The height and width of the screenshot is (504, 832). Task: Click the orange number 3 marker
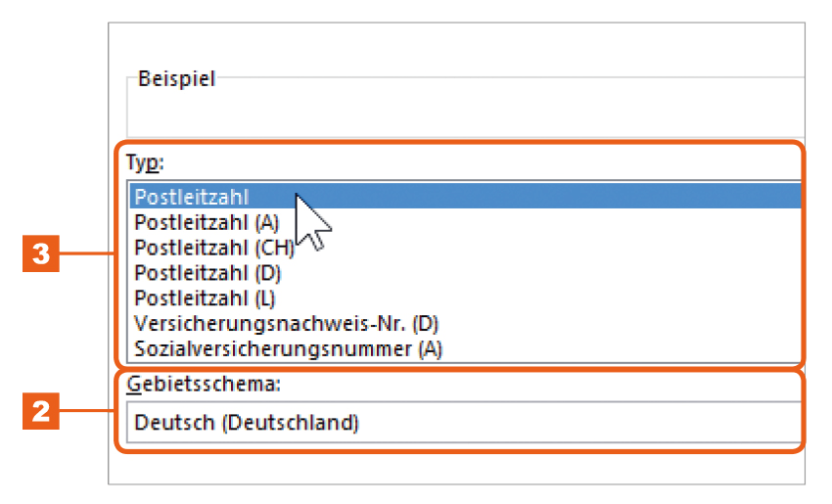[x=41, y=253]
